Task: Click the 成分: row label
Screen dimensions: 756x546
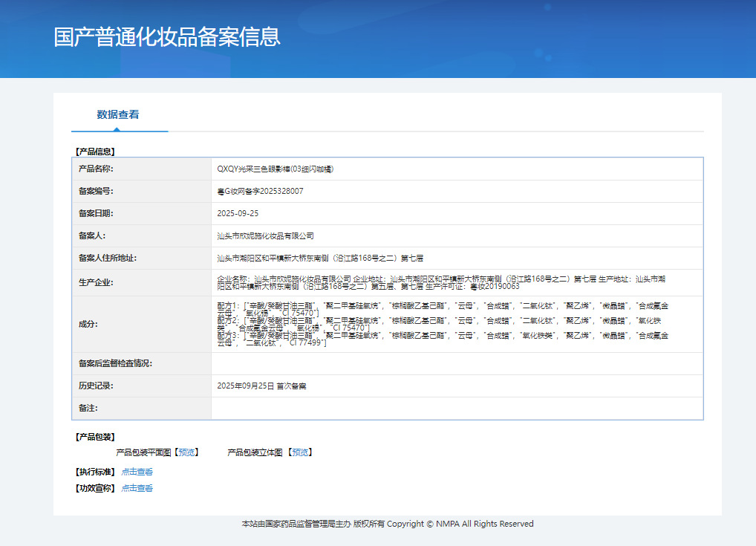Action: coord(88,324)
